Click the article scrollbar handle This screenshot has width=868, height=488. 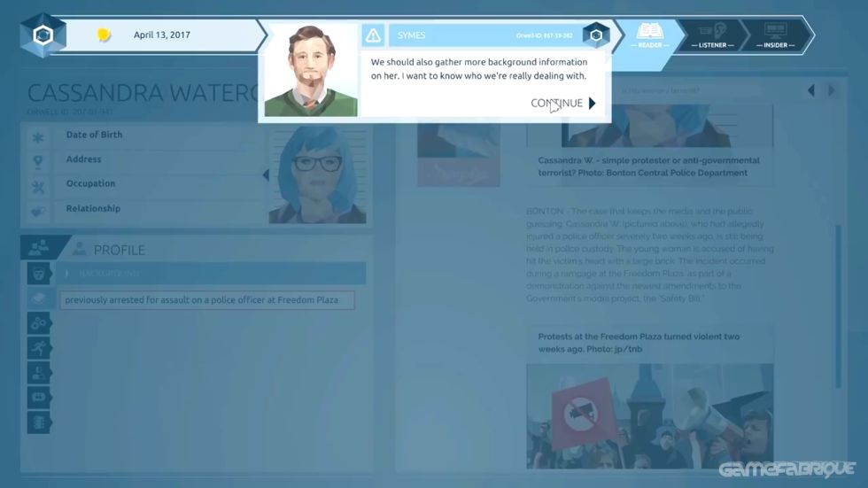point(838,306)
